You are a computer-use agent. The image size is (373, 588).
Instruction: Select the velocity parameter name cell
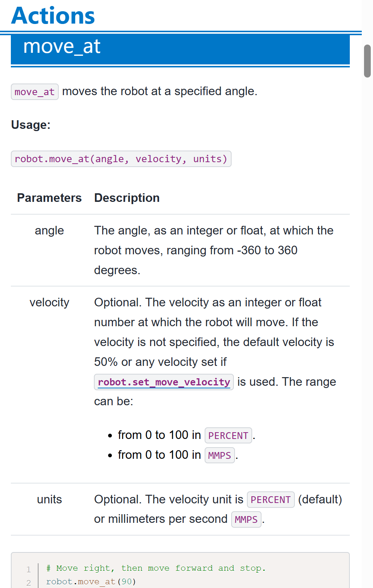click(x=49, y=303)
